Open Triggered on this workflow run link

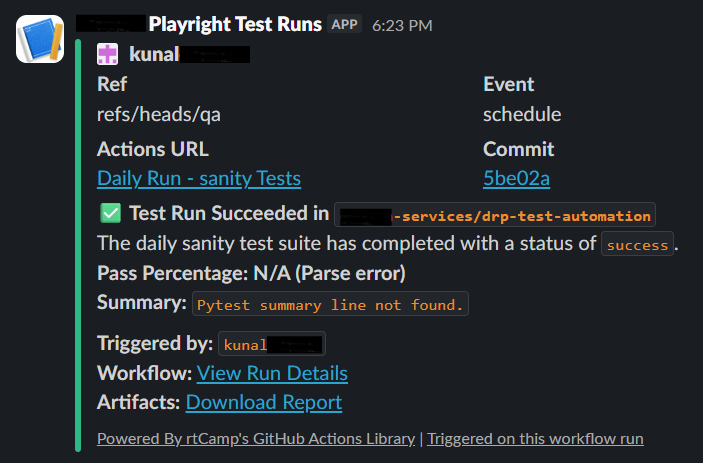(x=535, y=438)
